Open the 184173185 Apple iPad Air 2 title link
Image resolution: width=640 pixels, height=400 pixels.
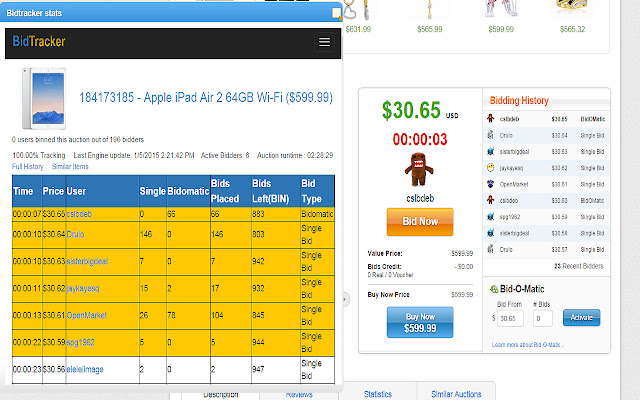[x=206, y=98]
